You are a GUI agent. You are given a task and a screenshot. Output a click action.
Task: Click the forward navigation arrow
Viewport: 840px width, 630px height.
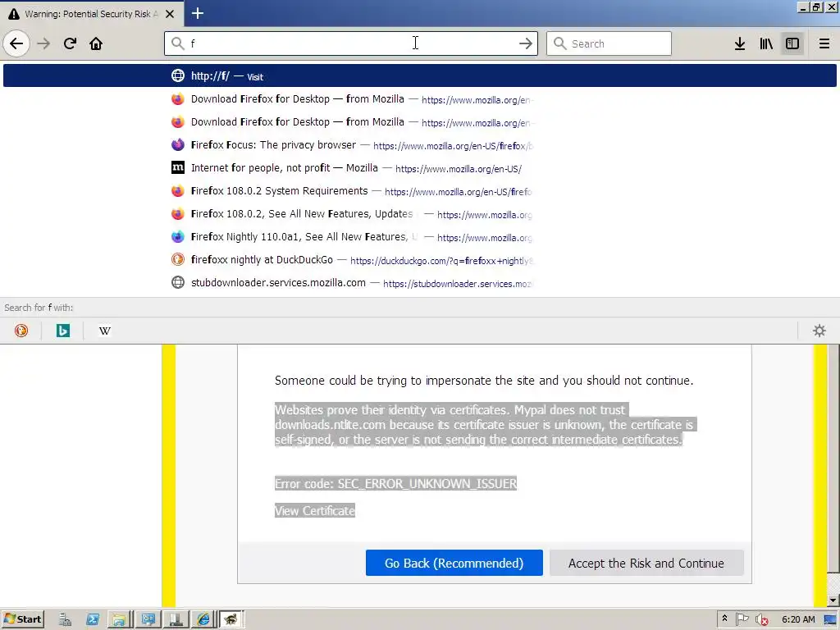click(43, 43)
